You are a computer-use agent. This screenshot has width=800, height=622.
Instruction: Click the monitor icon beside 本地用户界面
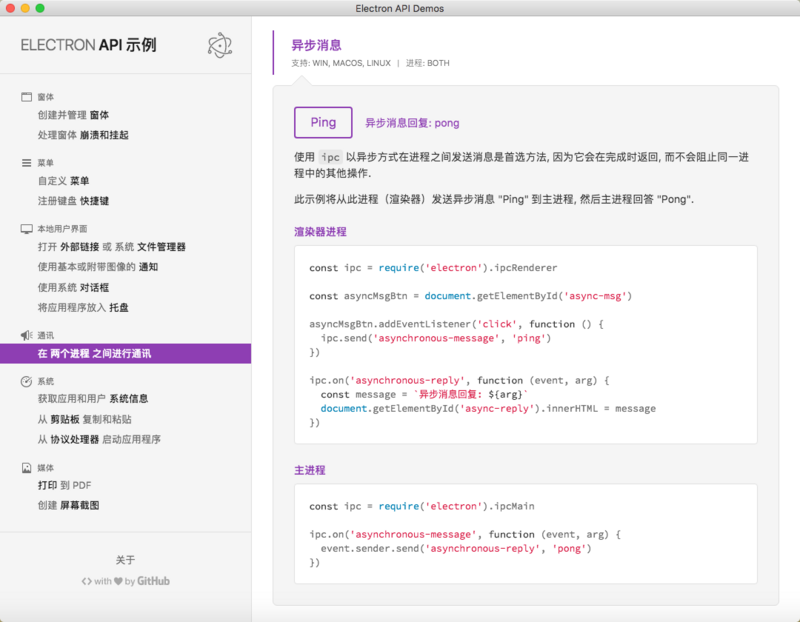27,229
